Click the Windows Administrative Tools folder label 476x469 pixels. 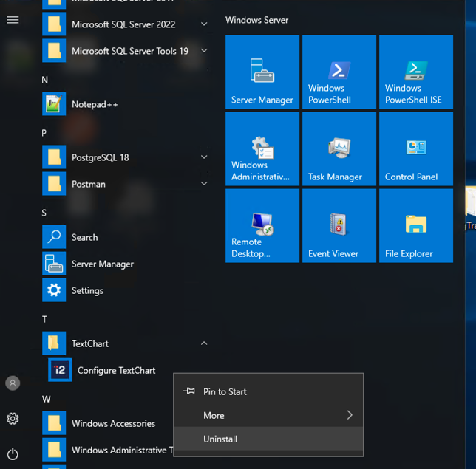[x=123, y=451]
